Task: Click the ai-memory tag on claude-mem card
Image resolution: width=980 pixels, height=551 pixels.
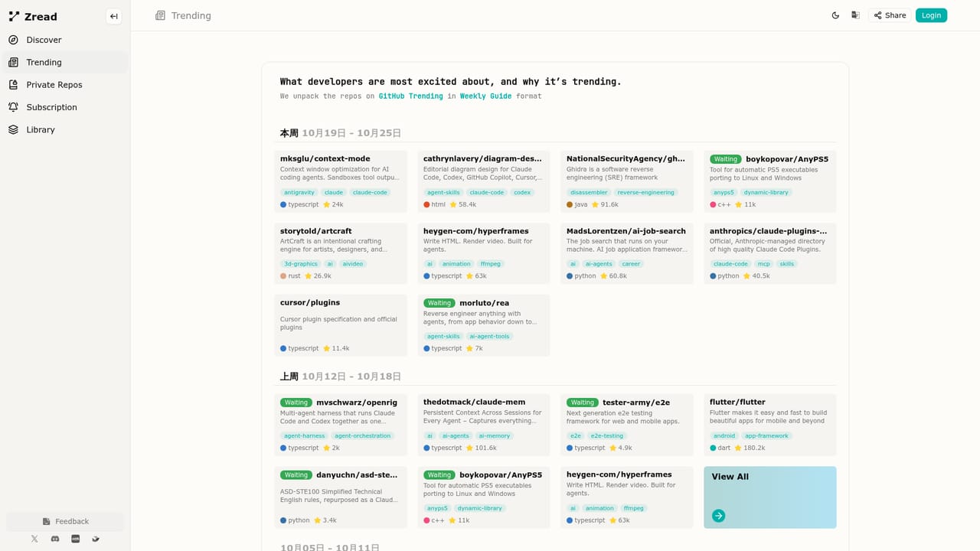Action: pyautogui.click(x=494, y=436)
